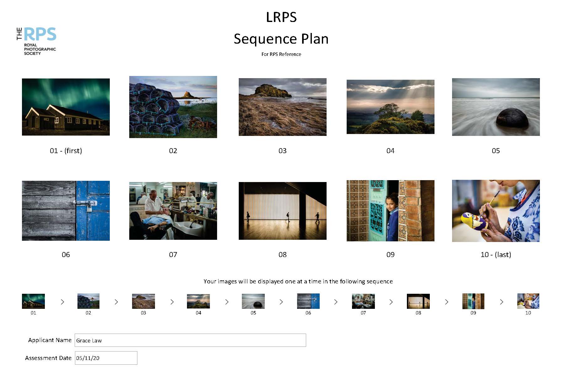
Task: Click the barber shop photo 07
Action: tap(173, 211)
